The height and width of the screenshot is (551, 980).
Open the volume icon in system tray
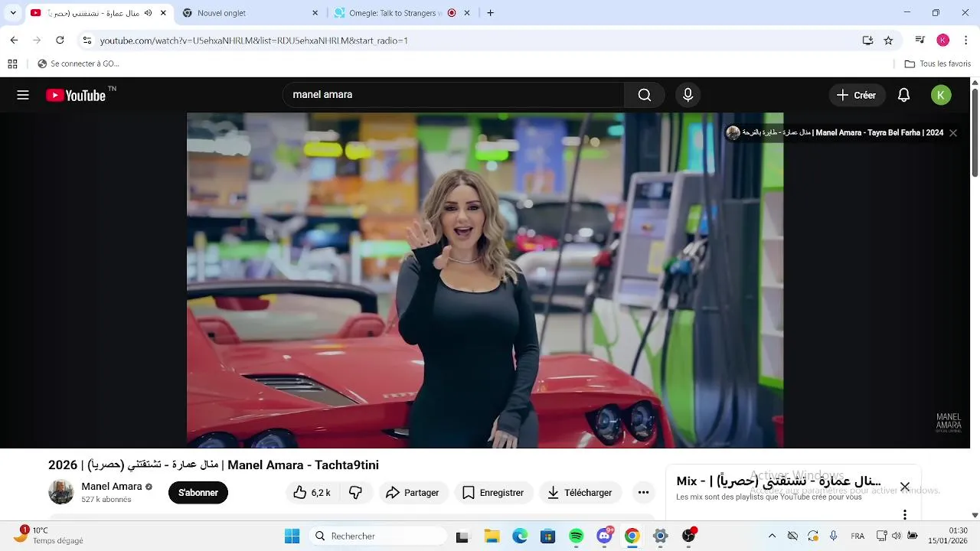pos(897,536)
